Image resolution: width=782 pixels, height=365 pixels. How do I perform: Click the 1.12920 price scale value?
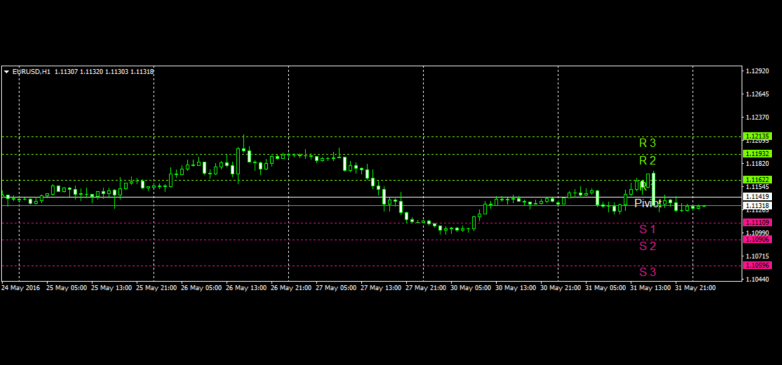coord(757,71)
